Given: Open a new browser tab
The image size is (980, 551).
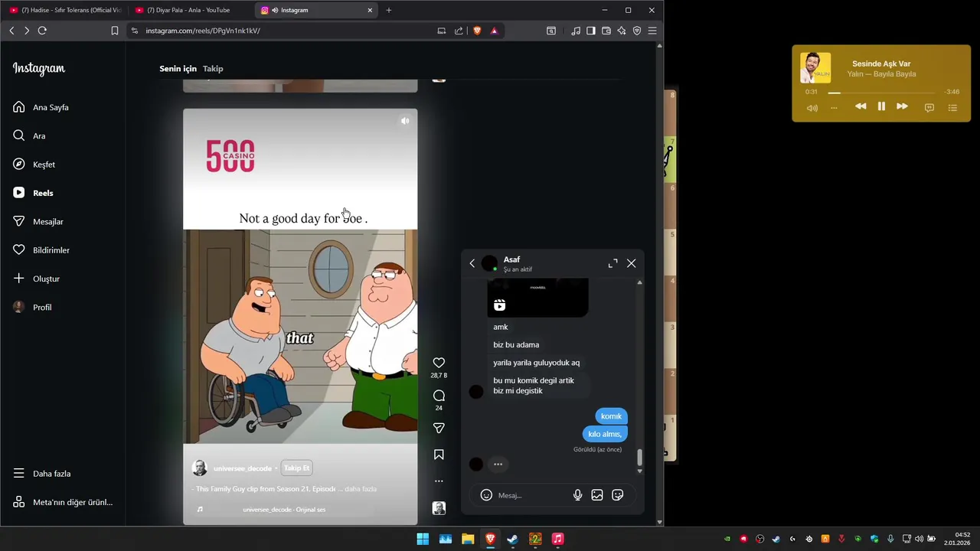Looking at the screenshot, I should pyautogui.click(x=389, y=10).
